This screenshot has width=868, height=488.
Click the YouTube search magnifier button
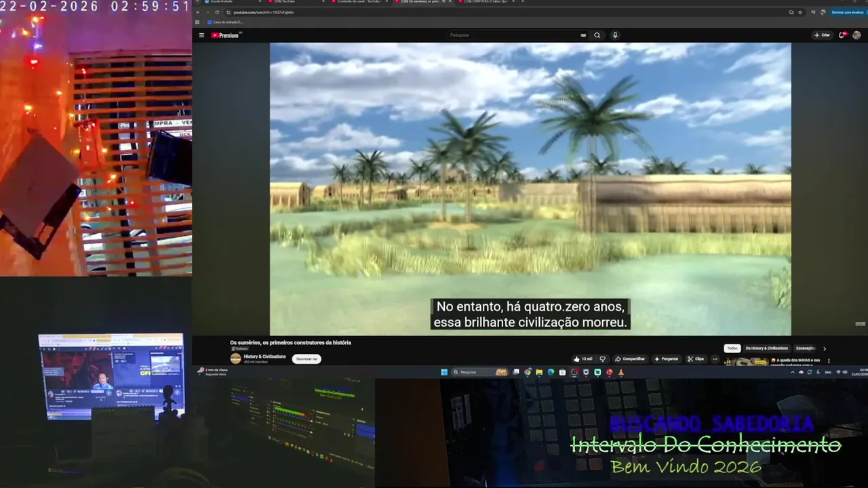(597, 35)
